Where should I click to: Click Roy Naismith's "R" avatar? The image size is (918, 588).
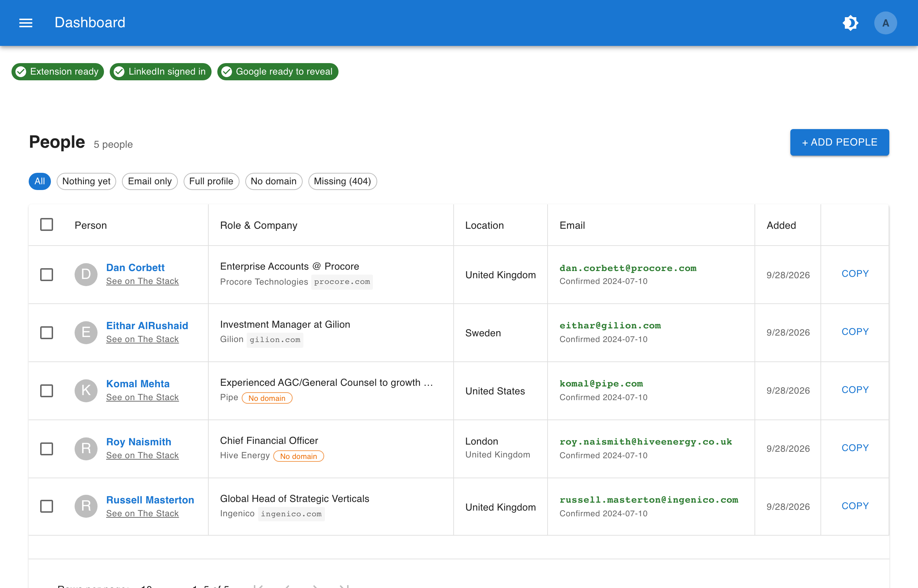pyautogui.click(x=86, y=448)
